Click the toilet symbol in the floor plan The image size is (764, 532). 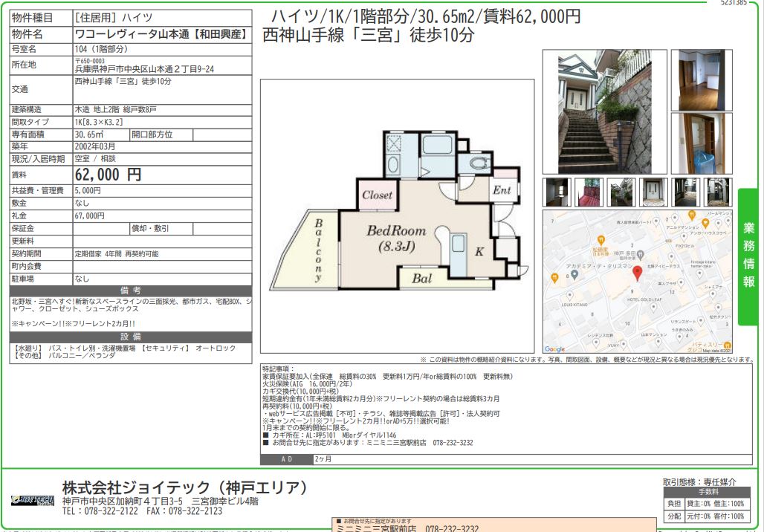point(478,163)
